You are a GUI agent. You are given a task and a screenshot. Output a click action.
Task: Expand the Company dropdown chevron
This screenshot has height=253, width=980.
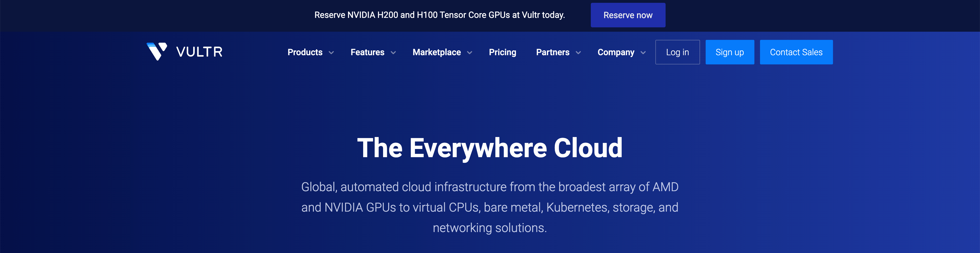pyautogui.click(x=643, y=53)
